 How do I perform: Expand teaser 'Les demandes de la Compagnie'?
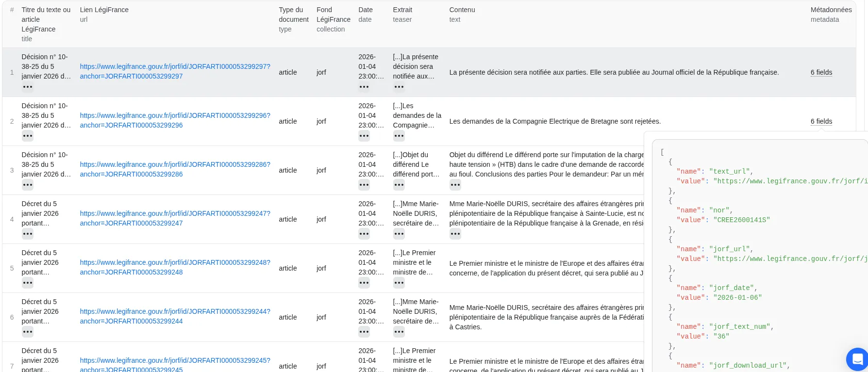(399, 136)
